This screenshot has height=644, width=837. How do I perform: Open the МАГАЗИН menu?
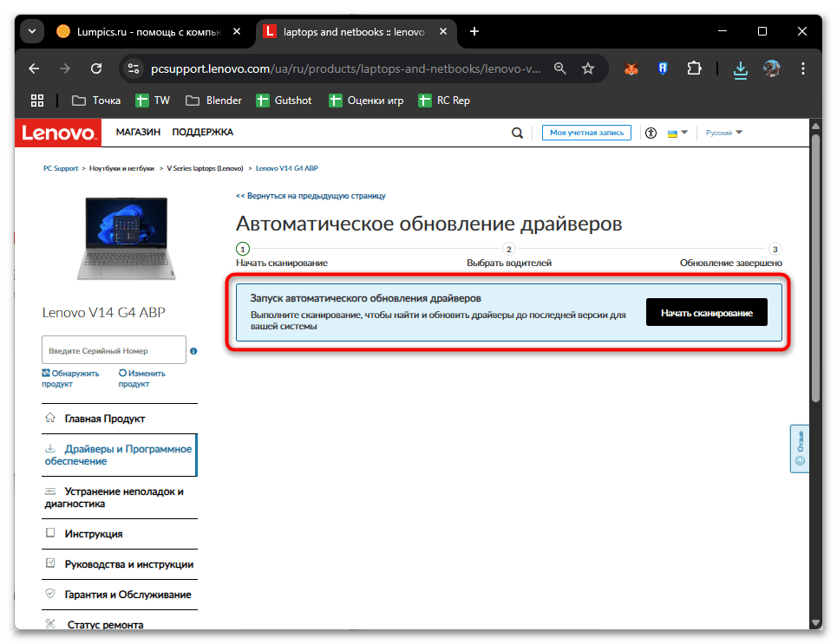[138, 132]
